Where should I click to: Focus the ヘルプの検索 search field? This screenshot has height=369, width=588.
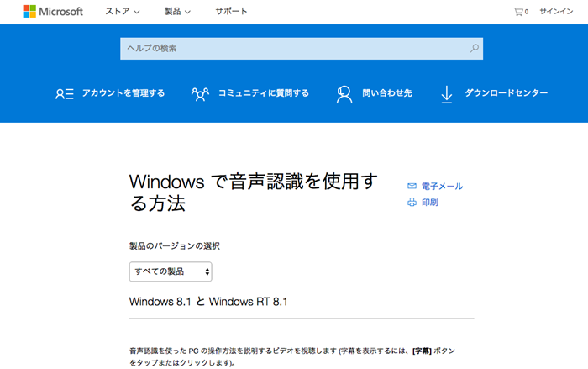(x=302, y=49)
